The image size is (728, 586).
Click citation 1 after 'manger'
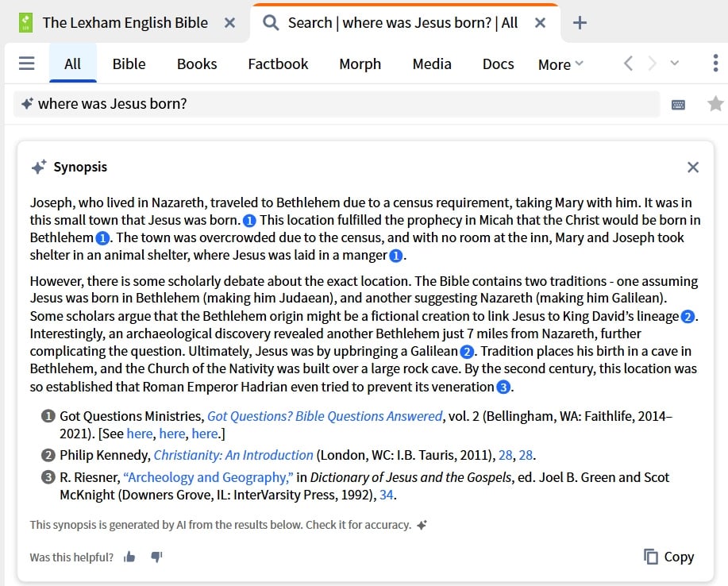(x=395, y=256)
